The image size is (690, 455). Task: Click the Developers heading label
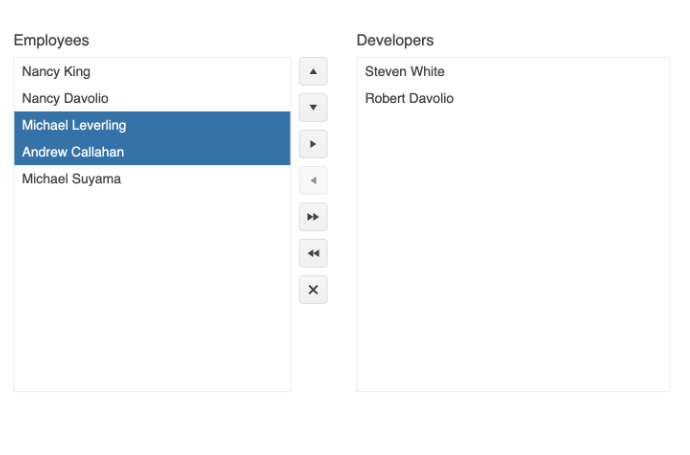pyautogui.click(x=395, y=41)
